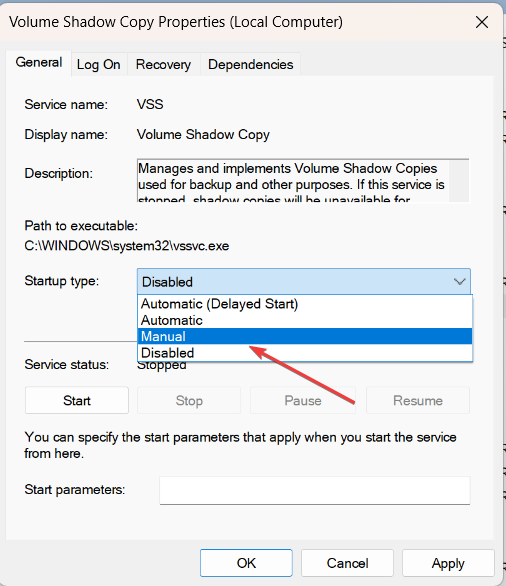Apply the service settings
Screen dimensions: 506x586
tap(448, 563)
